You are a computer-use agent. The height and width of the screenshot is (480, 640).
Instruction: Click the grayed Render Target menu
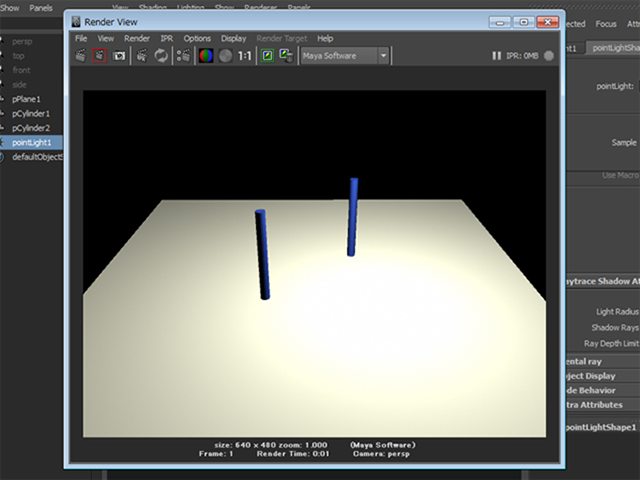coord(282,38)
